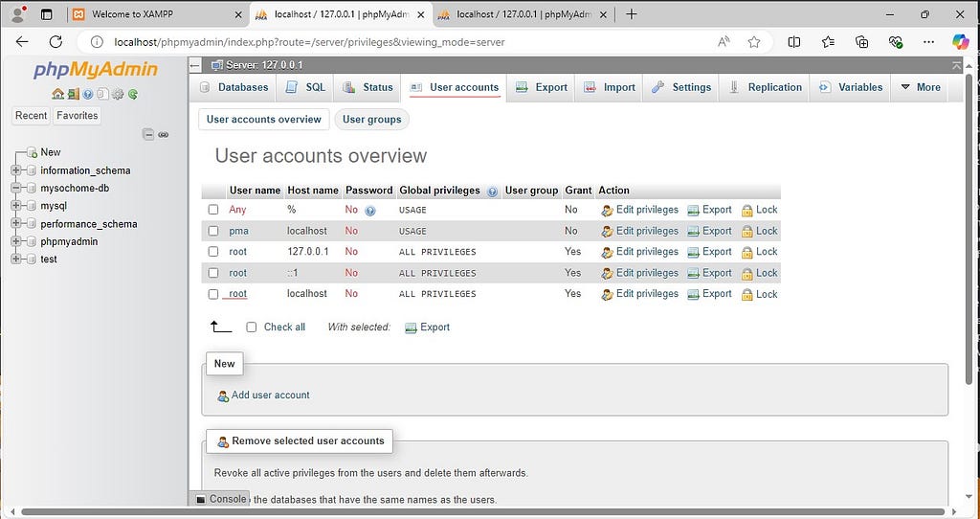The width and height of the screenshot is (980, 519).
Task: Switch to User groups subtab
Action: coord(372,120)
